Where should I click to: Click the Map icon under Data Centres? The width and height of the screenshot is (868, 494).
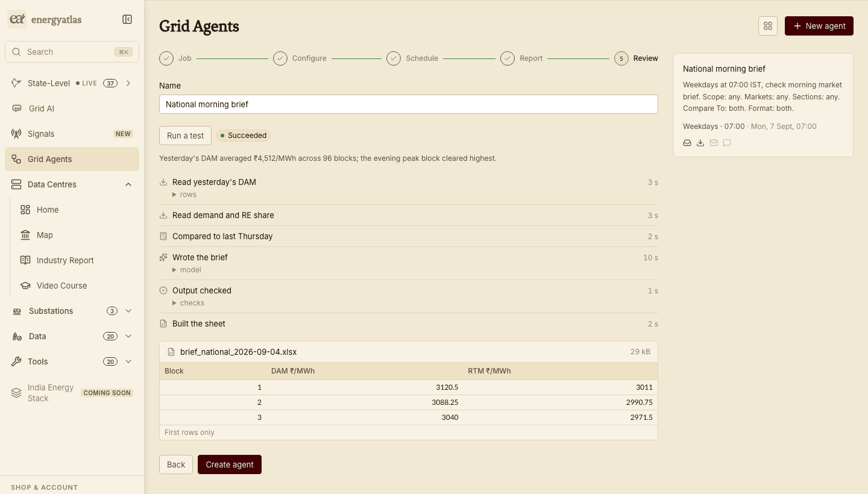click(x=25, y=235)
